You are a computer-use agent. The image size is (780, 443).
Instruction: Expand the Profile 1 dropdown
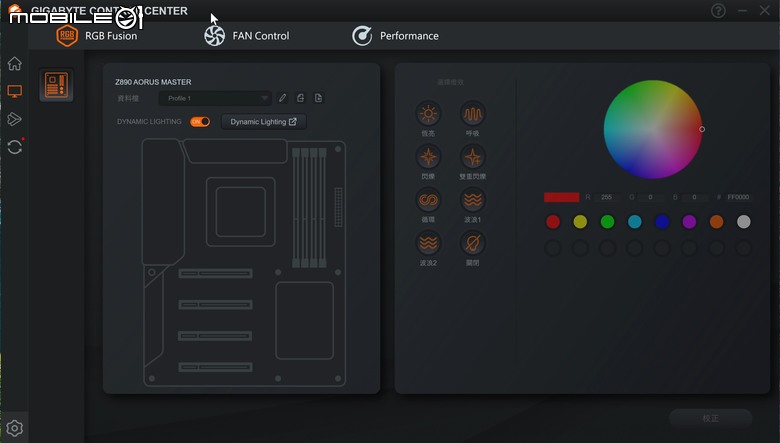(215, 98)
